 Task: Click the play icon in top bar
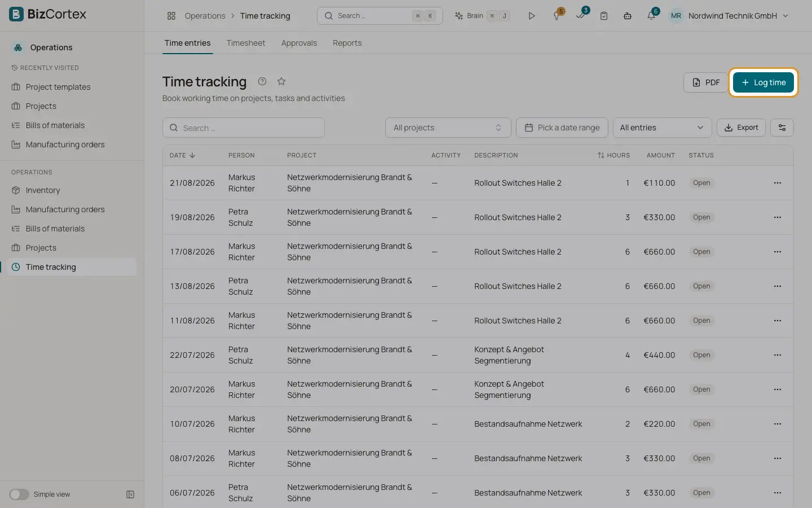(x=532, y=16)
